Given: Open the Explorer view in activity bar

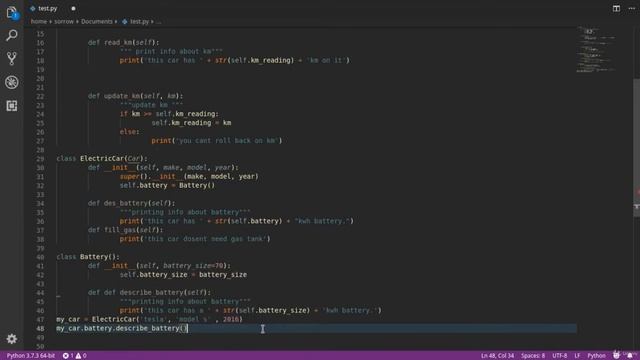Looking at the screenshot, I should click(11, 12).
